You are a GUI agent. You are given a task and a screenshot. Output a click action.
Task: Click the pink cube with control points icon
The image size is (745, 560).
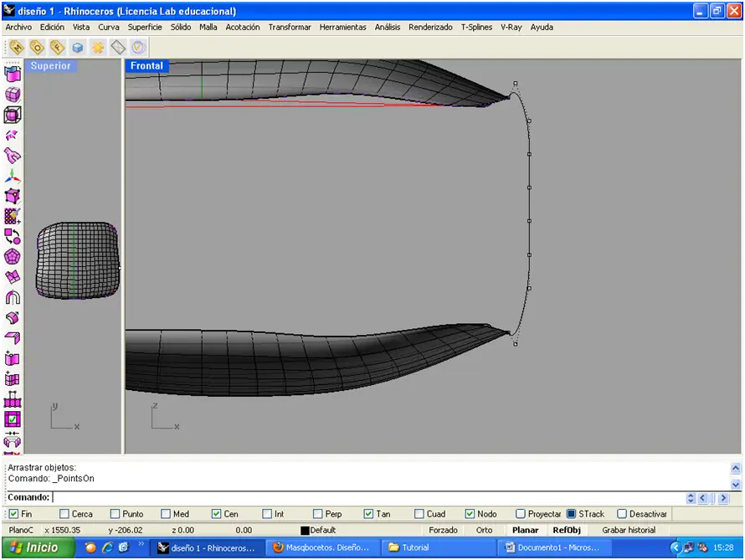point(13,196)
